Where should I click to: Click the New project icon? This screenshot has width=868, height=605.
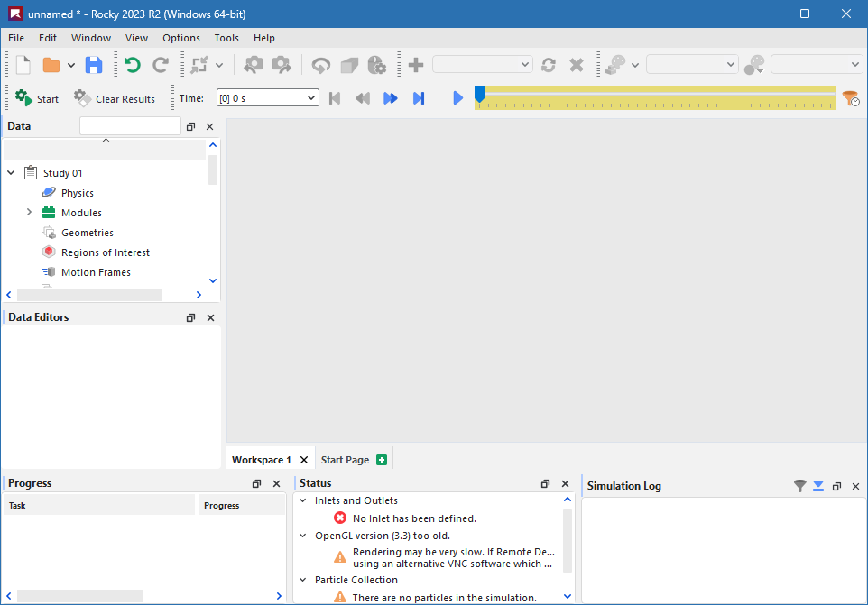pos(23,65)
